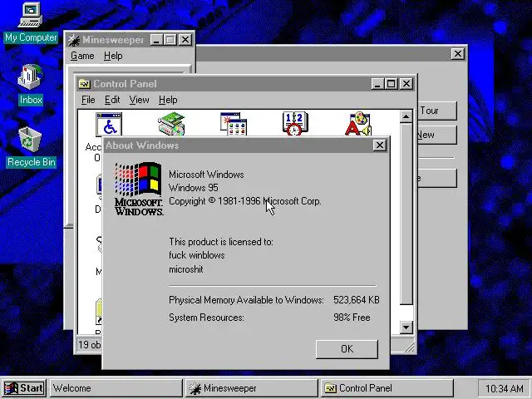Close the Minesweeper window
Image resolution: width=532 pixels, height=399 pixels.
tap(185, 40)
